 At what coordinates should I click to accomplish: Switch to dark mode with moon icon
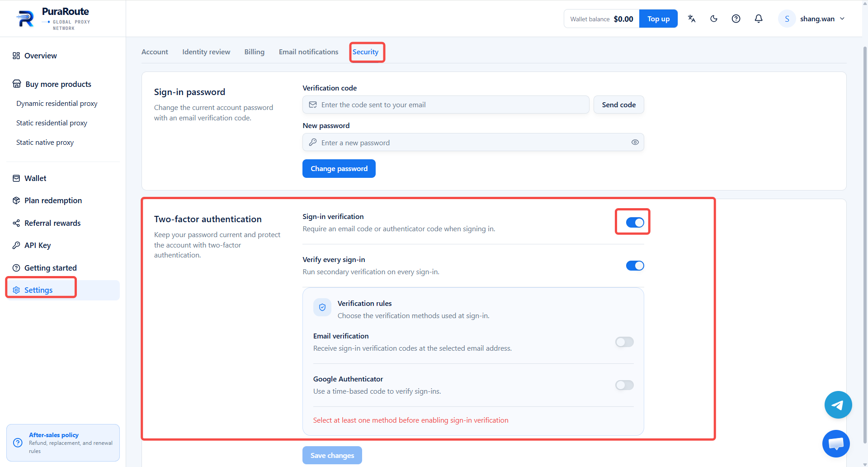pyautogui.click(x=714, y=19)
